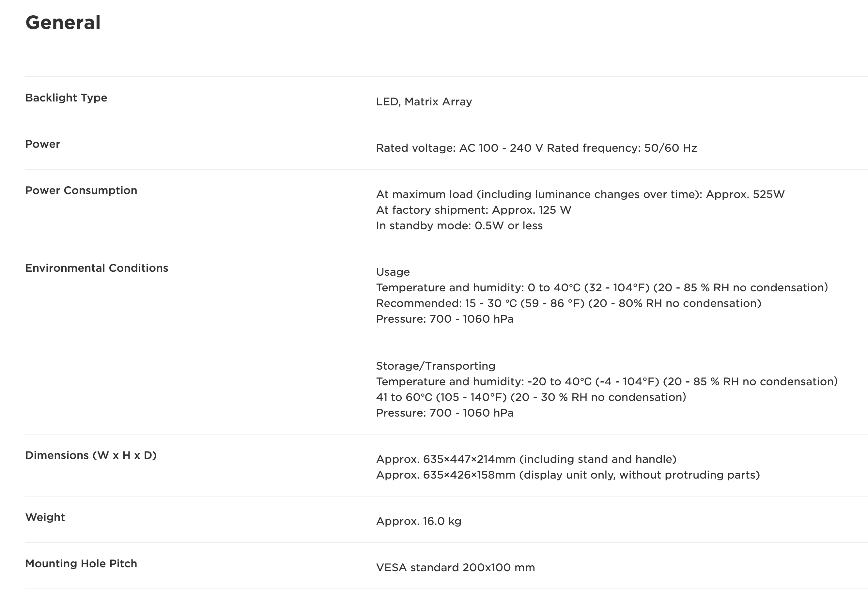Image resolution: width=868 pixels, height=612 pixels.
Task: Click the Power Consumption label
Action: click(81, 191)
